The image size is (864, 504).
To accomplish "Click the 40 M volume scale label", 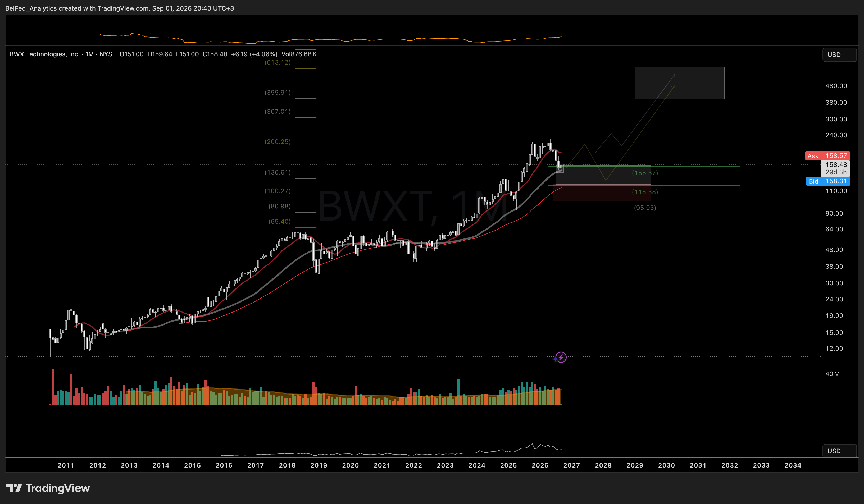I will coord(833,374).
